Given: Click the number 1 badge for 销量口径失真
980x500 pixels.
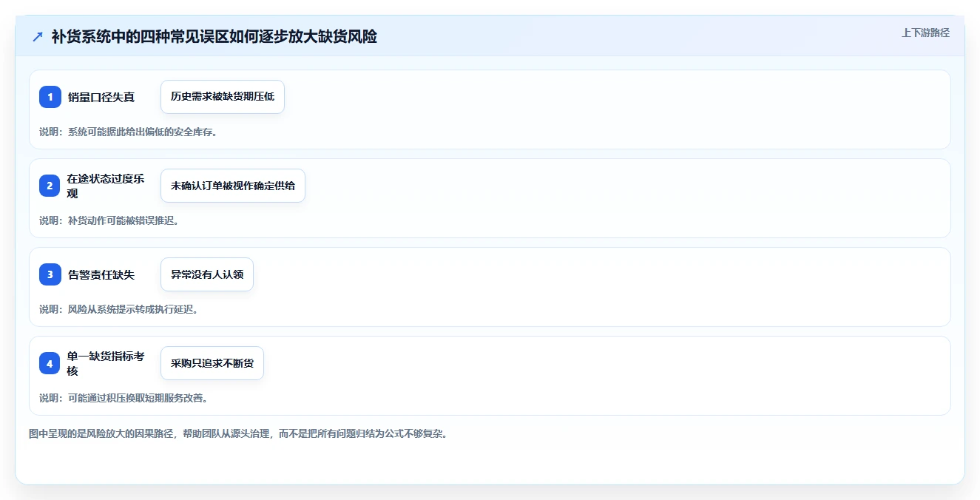Looking at the screenshot, I should [50, 97].
